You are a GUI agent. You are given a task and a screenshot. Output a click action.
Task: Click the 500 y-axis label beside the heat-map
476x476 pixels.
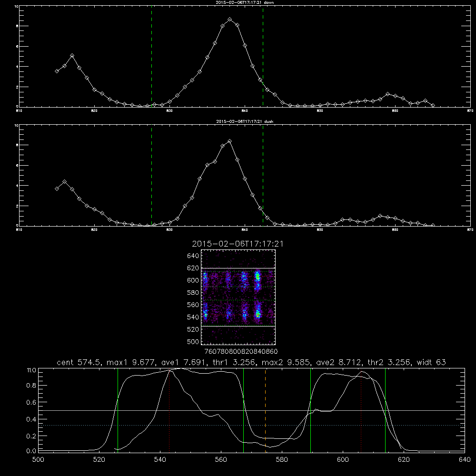[x=193, y=341]
